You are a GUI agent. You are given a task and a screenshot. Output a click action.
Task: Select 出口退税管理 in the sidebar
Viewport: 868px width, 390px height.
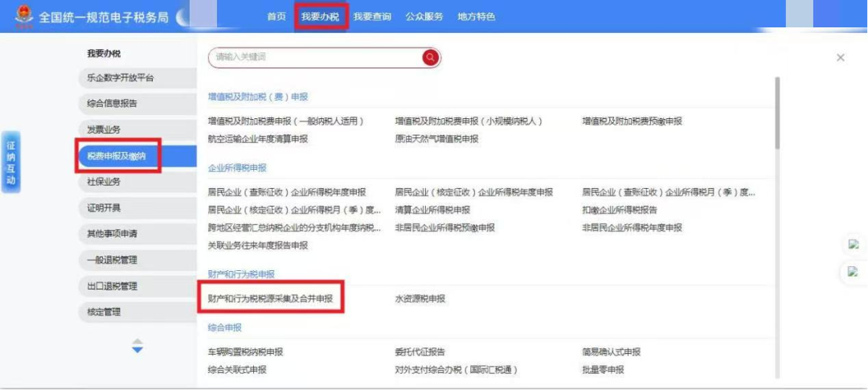(113, 285)
